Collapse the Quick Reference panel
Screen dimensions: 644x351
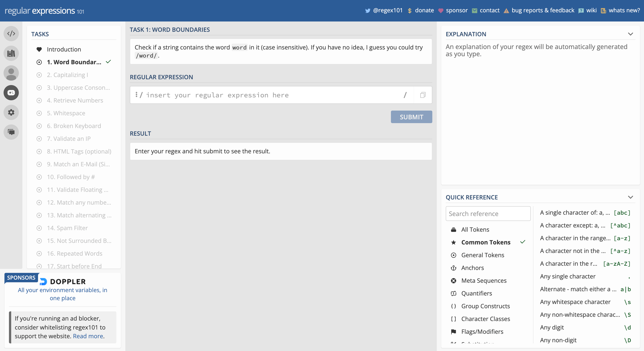coord(630,197)
